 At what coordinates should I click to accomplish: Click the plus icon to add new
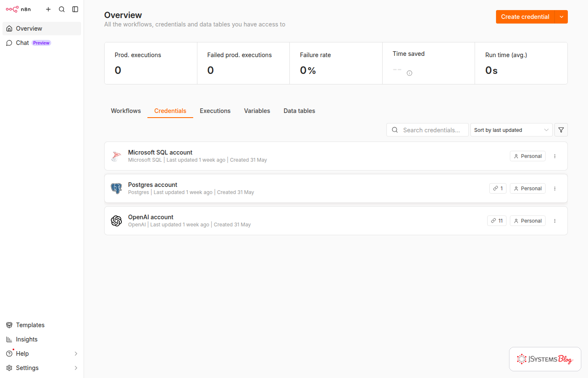click(48, 9)
